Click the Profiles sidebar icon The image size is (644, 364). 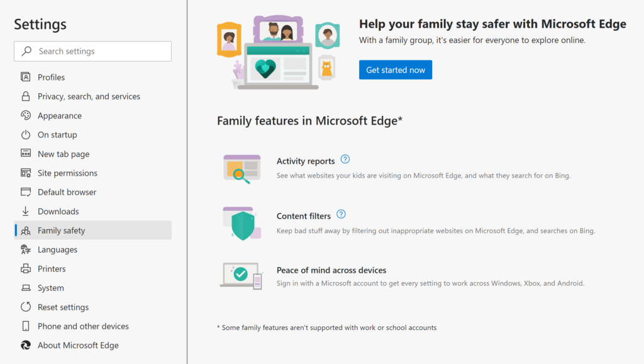25,77
